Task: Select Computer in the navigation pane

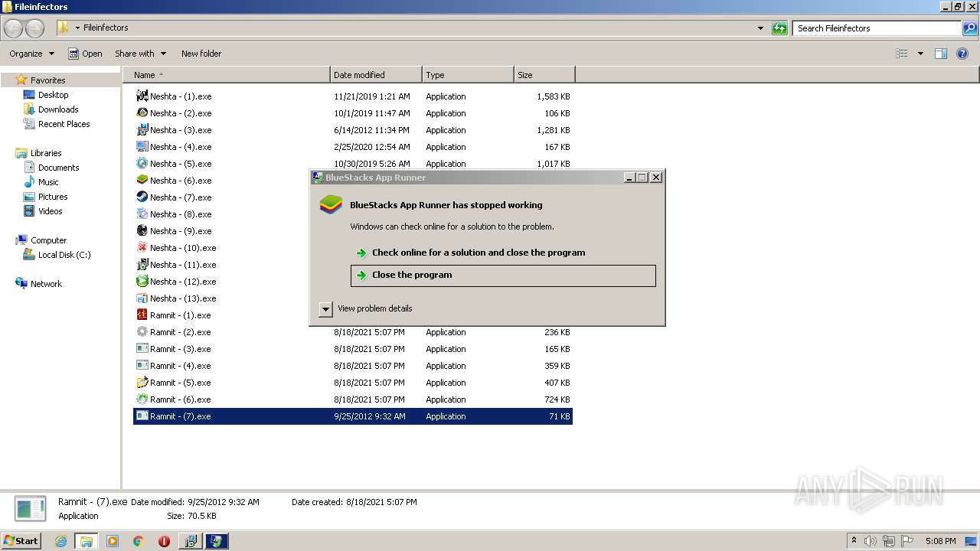Action: coord(48,240)
